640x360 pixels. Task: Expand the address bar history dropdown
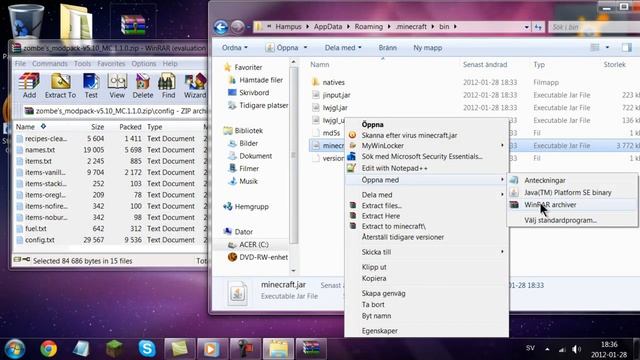coord(527,27)
